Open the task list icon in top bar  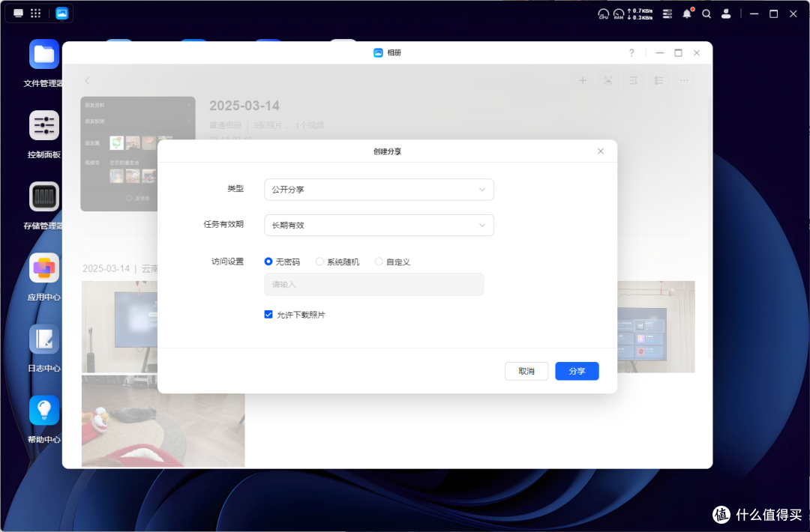click(x=667, y=14)
